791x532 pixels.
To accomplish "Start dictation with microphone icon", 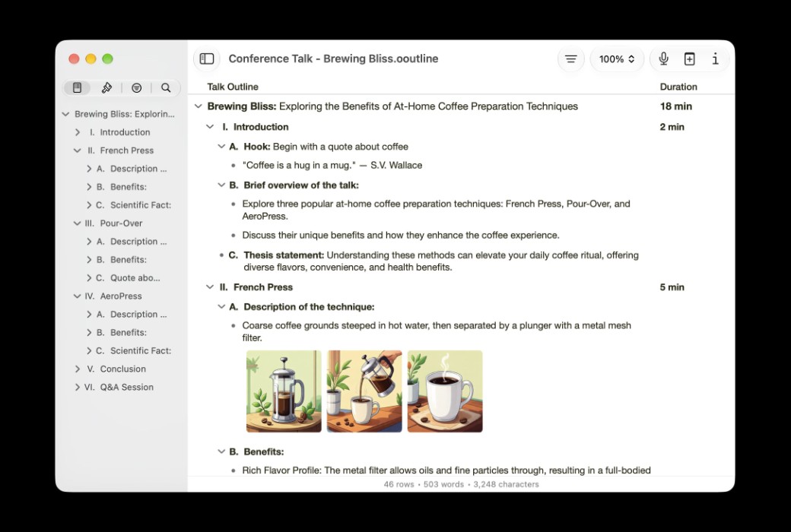I will coord(663,59).
